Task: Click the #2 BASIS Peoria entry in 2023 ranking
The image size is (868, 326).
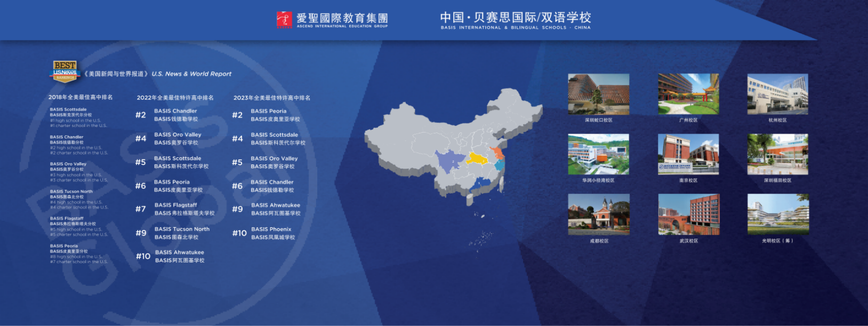Action: 266,115
